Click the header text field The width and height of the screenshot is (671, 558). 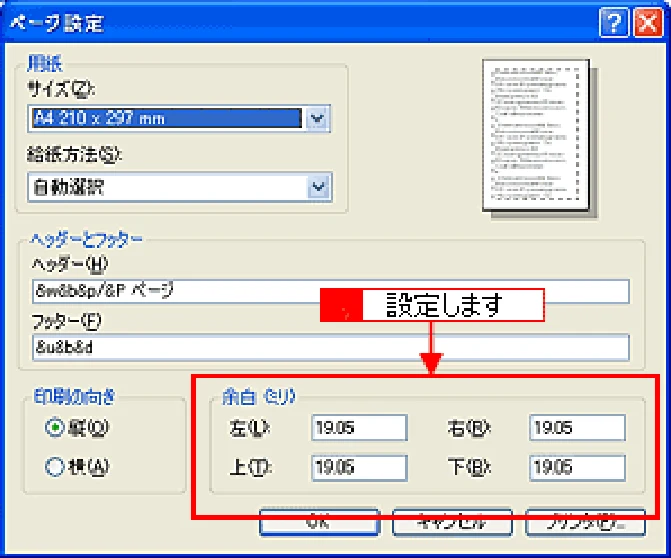330,291
